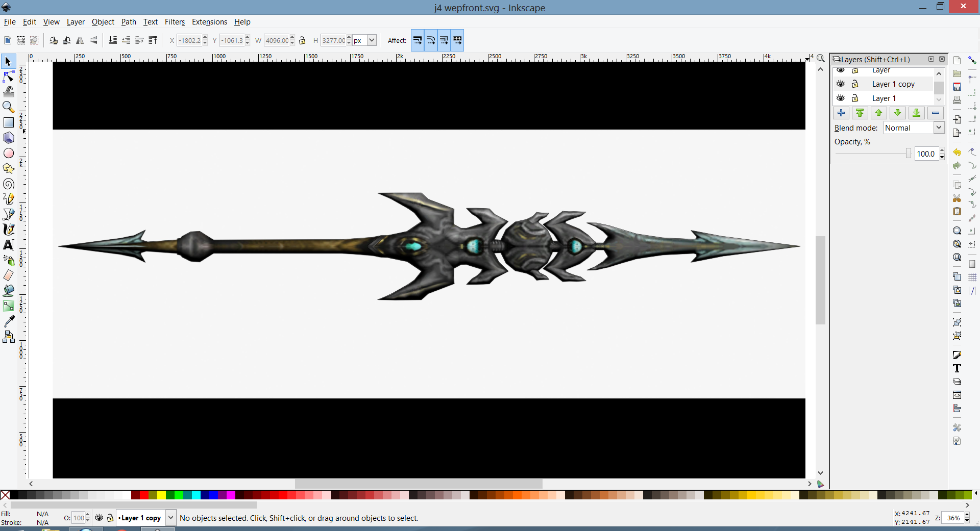Image resolution: width=980 pixels, height=531 pixels.
Task: Click the Undo arrow icon
Action: (x=957, y=153)
